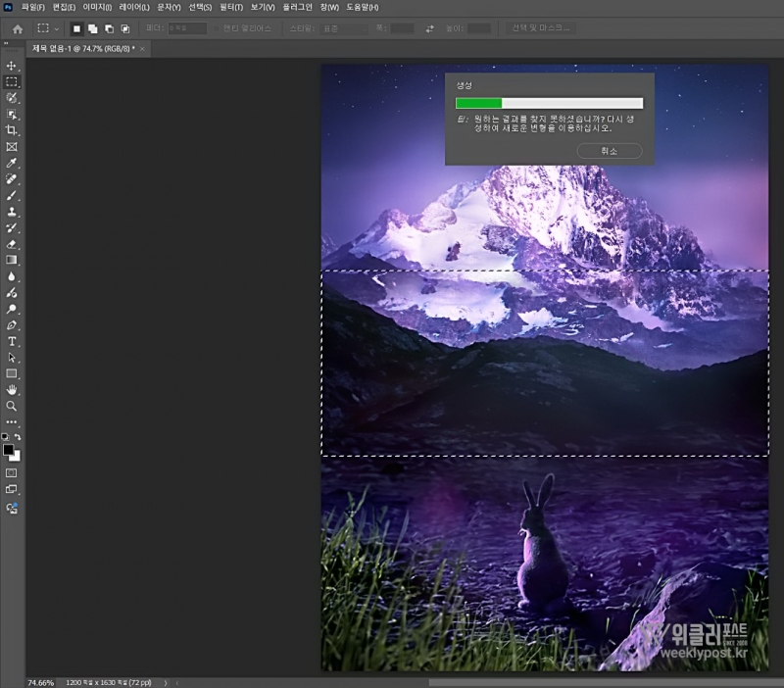Open the 레이어(L) menu
This screenshot has width=784, height=688.
coord(134,7)
